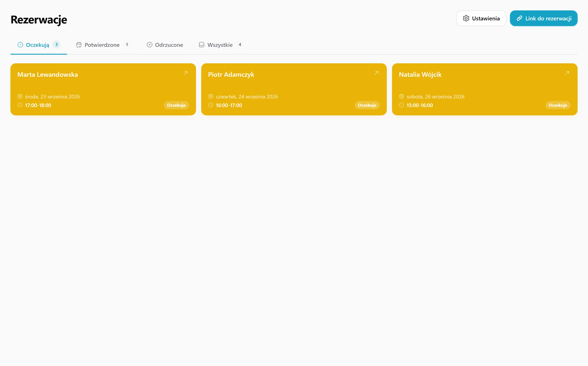The width and height of the screenshot is (588, 366).
Task: Open the Piotr Adamczyk reservation card
Action: (x=294, y=89)
